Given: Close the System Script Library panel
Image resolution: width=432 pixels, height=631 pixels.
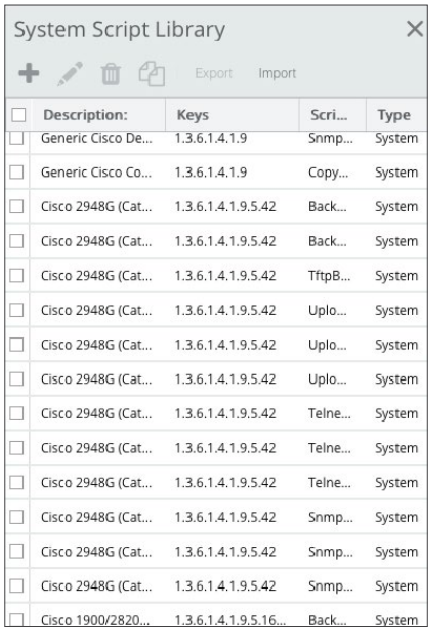Looking at the screenshot, I should (x=415, y=29).
